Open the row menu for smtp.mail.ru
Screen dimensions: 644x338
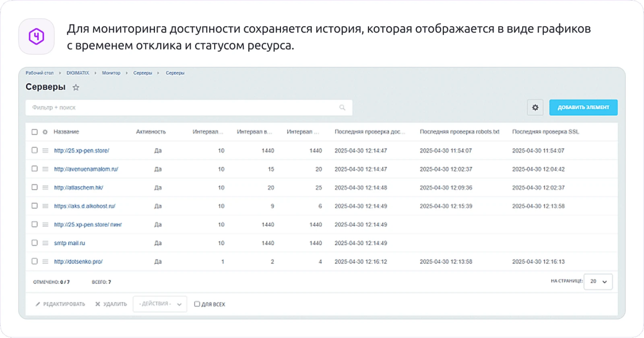click(x=45, y=243)
